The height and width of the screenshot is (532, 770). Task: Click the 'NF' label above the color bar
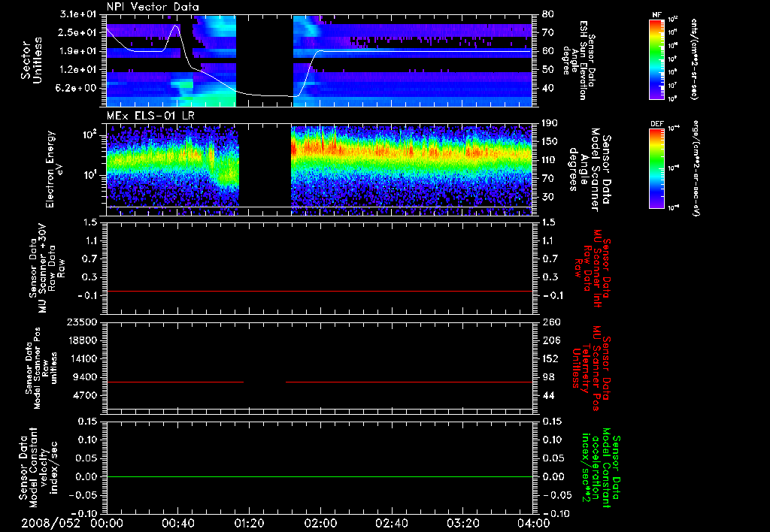click(656, 15)
